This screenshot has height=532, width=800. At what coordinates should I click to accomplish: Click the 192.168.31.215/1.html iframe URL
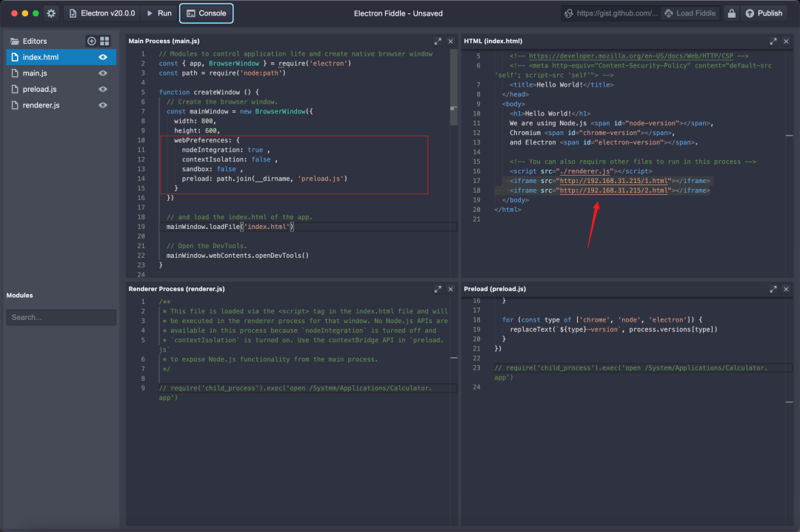tap(614, 181)
